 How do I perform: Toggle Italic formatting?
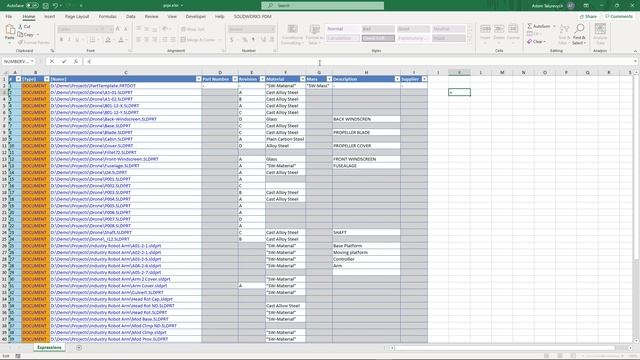coord(69,40)
